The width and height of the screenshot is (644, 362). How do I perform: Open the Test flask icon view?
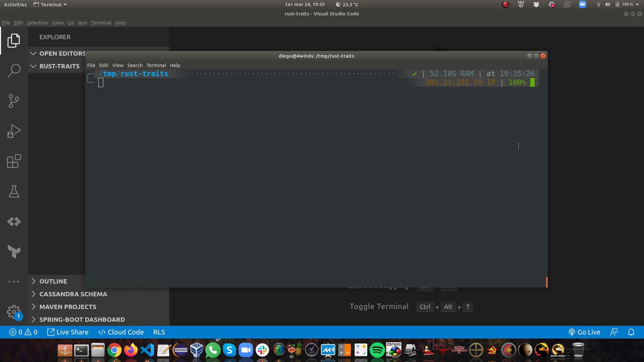click(14, 191)
